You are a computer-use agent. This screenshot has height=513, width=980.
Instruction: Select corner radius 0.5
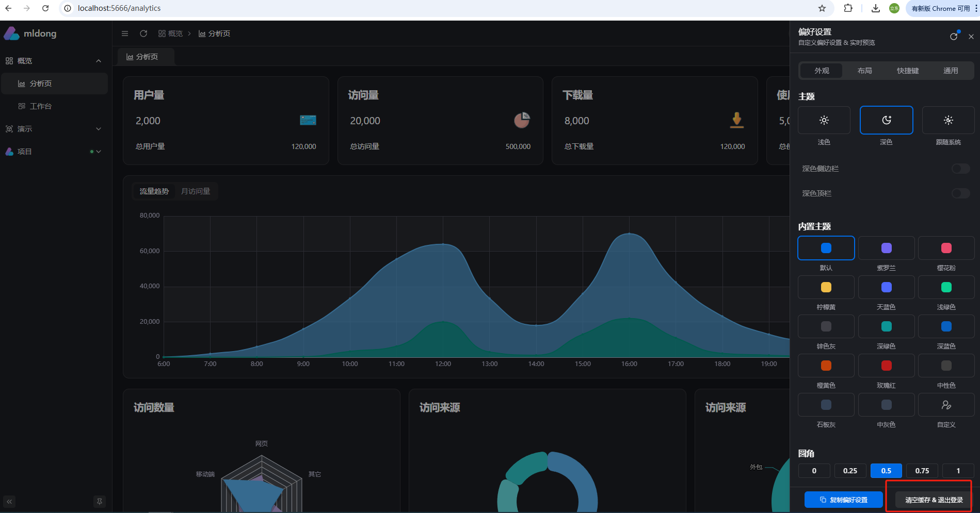886,471
